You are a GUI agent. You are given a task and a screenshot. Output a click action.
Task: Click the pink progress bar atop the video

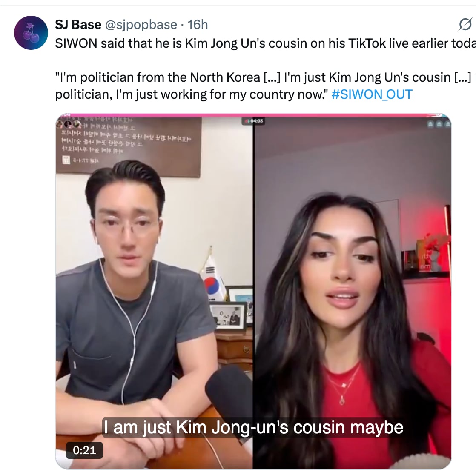point(253,115)
